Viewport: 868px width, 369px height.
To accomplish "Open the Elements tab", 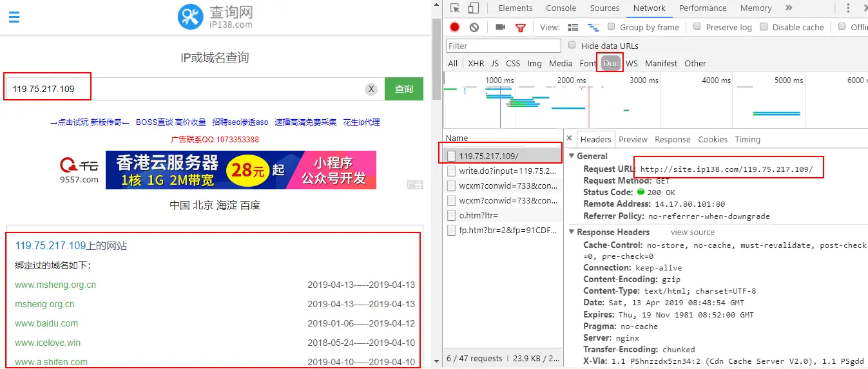I will (x=516, y=8).
